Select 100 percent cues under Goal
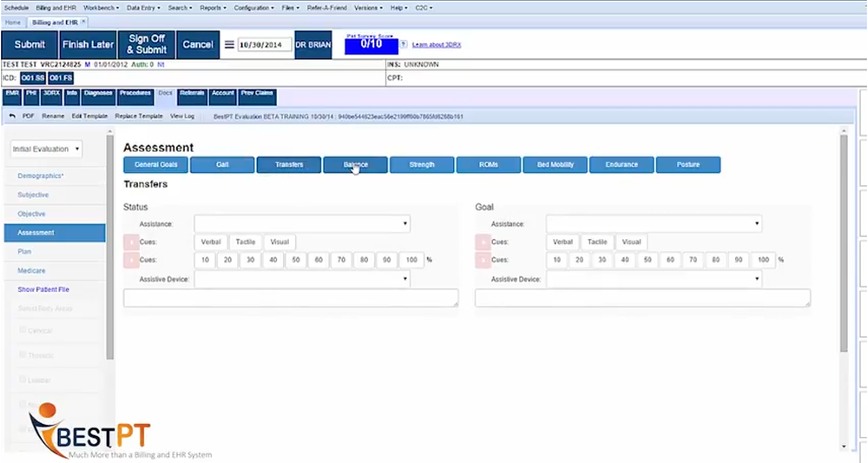 [x=763, y=260]
